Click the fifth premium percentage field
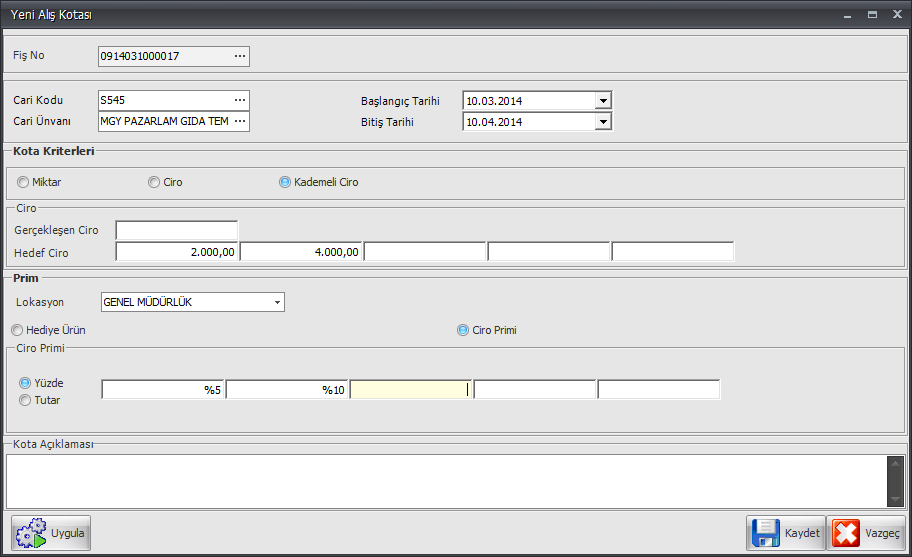The height and width of the screenshot is (557, 912). pyautogui.click(x=659, y=390)
